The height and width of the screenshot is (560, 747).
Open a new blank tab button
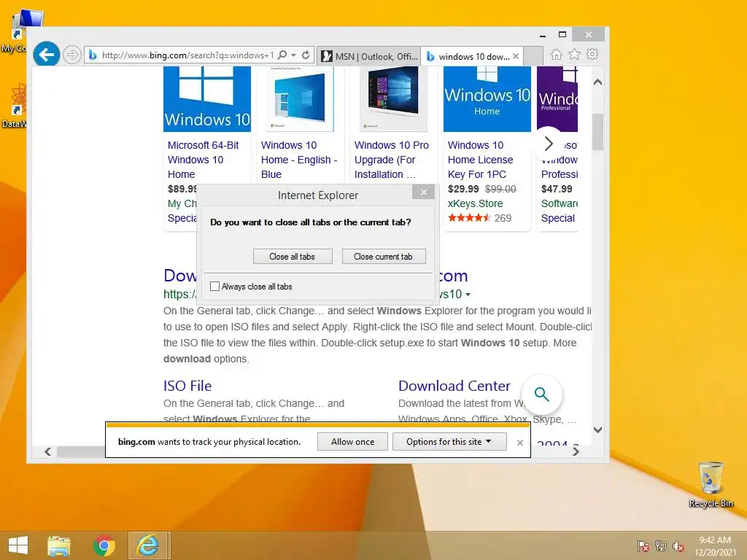(x=533, y=56)
